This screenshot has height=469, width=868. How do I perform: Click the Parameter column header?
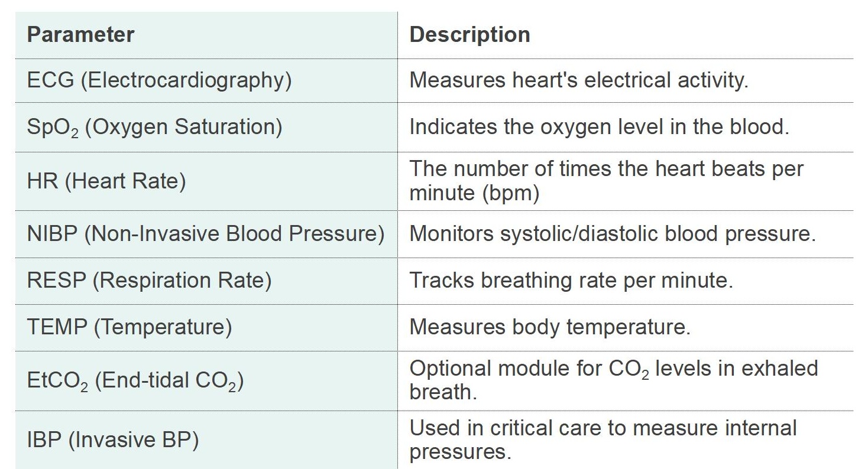click(x=80, y=34)
